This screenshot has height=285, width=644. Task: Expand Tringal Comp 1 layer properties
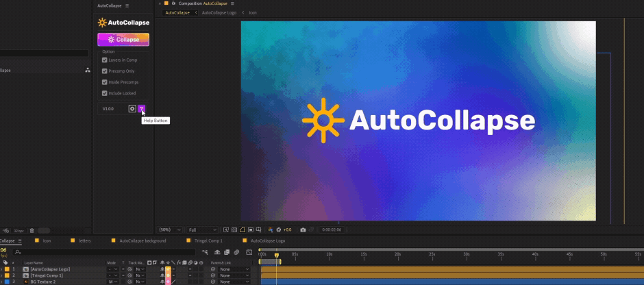coord(1,275)
